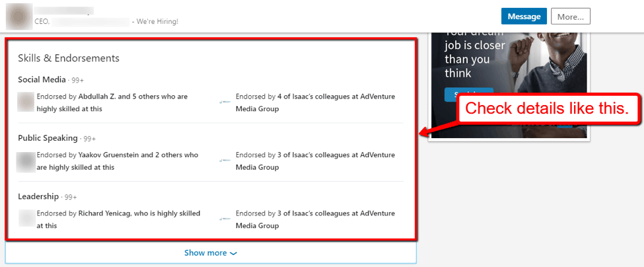Click the 99+ count beside Social Media

[78, 81]
